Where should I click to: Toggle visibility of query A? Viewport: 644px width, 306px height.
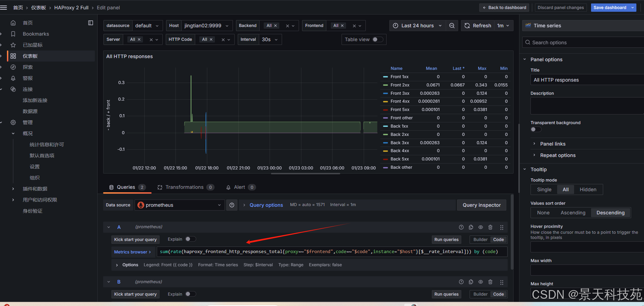coord(481,227)
